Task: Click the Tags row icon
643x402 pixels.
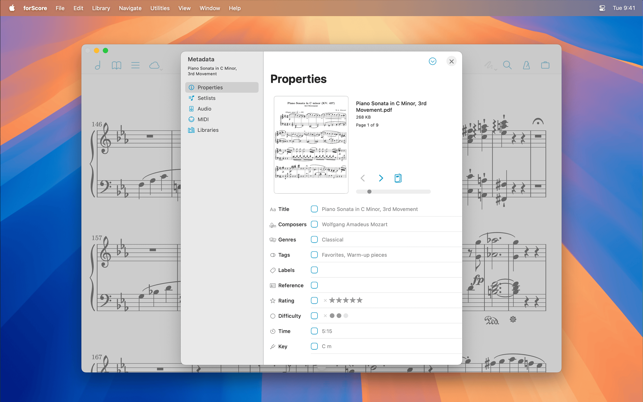Action: pyautogui.click(x=272, y=255)
